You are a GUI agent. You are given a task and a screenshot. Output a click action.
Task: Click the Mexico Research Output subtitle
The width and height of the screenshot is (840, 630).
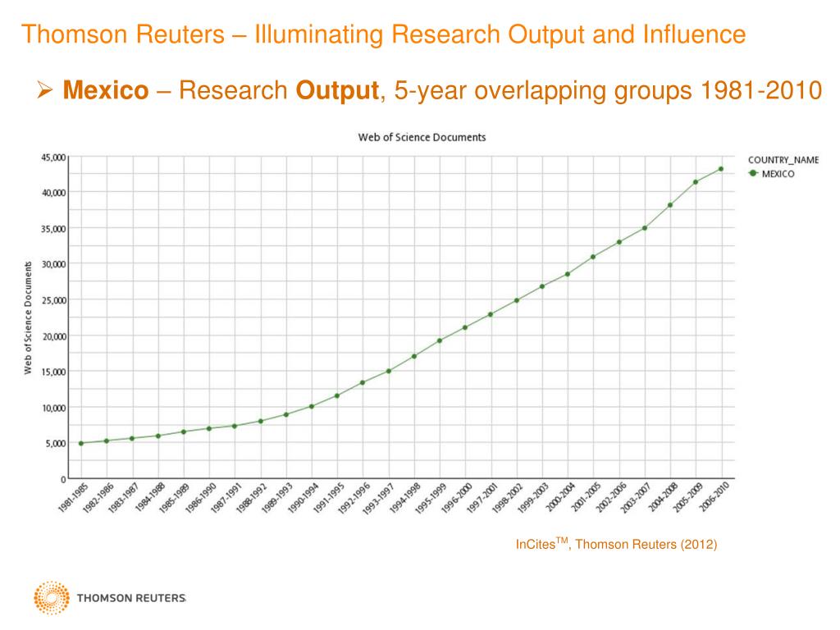442,90
